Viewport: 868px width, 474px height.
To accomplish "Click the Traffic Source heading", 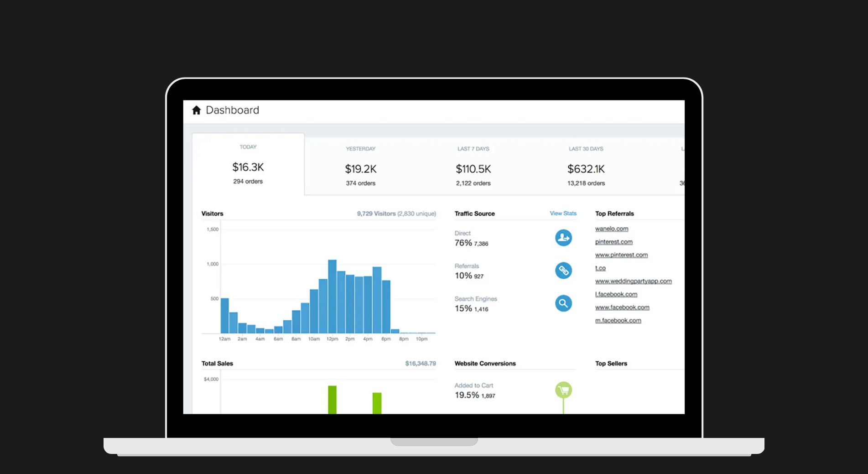I will coord(474,214).
